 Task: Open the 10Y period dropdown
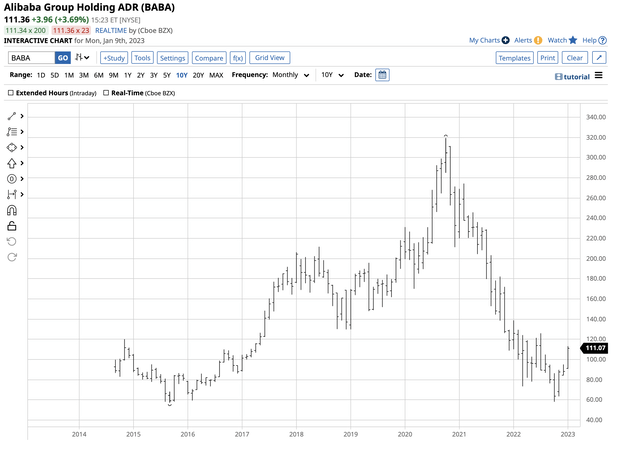pyautogui.click(x=331, y=75)
